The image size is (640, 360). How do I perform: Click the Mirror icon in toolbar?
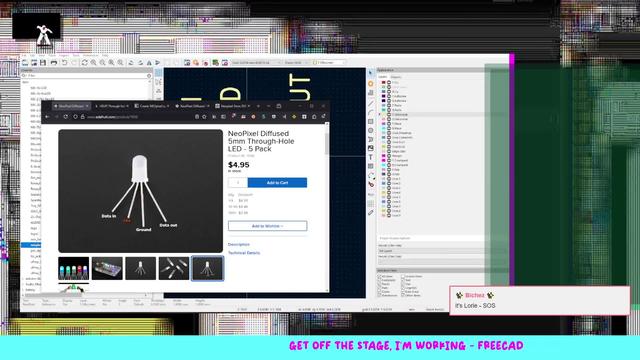[149, 62]
